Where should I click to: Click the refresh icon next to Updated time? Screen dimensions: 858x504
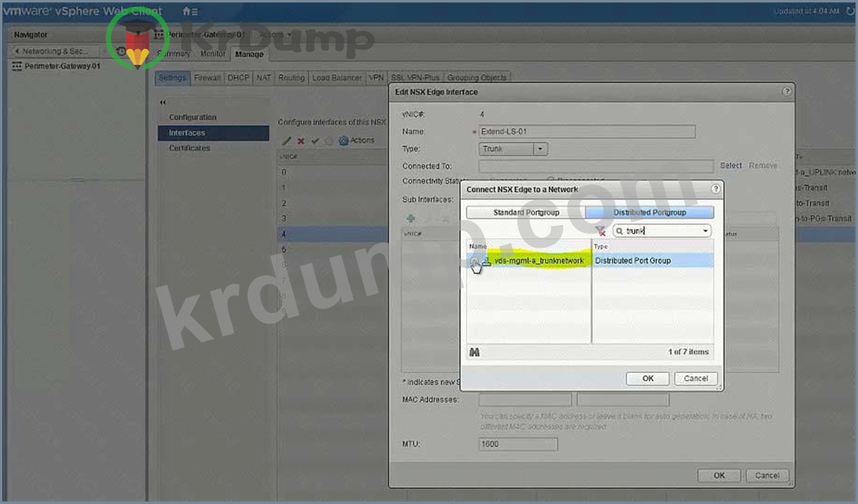850,11
